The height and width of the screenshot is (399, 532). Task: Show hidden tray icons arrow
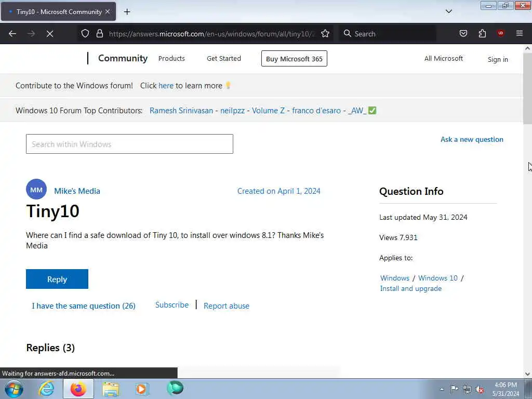click(442, 389)
